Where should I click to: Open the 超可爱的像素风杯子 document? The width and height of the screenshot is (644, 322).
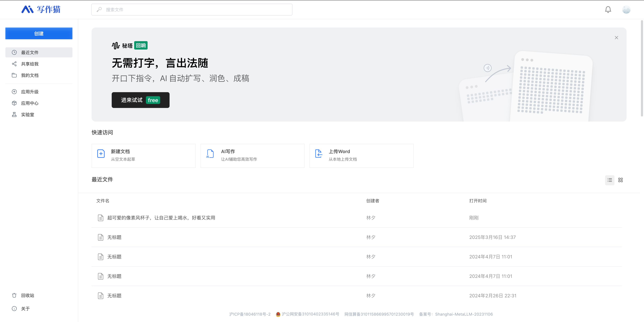pos(161,218)
